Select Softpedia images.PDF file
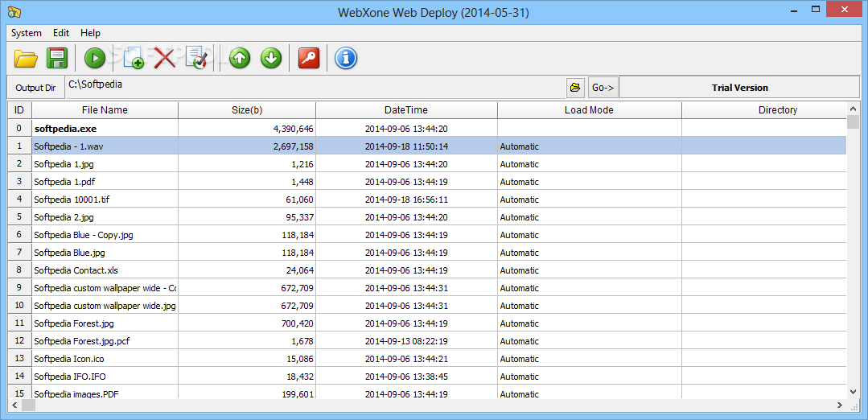The height and width of the screenshot is (420, 868). click(76, 394)
